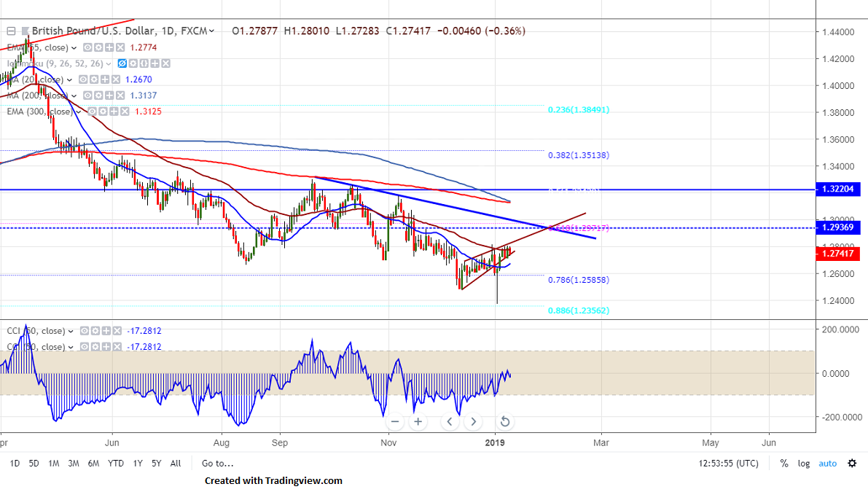Toggle log scale mode
The image size is (868, 500).
[804, 464]
